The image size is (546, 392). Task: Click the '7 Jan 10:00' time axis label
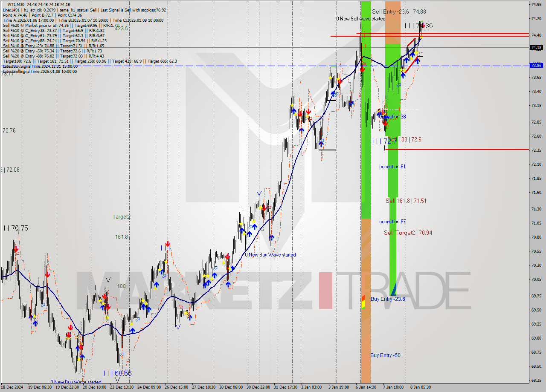[x=393, y=388]
